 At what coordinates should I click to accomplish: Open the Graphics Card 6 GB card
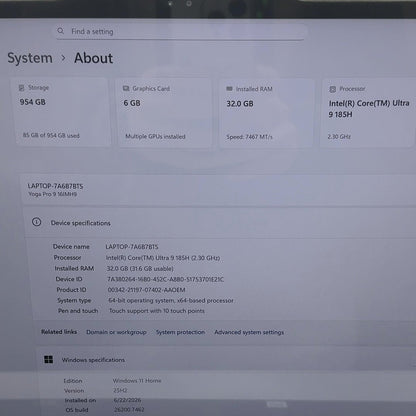[165, 113]
